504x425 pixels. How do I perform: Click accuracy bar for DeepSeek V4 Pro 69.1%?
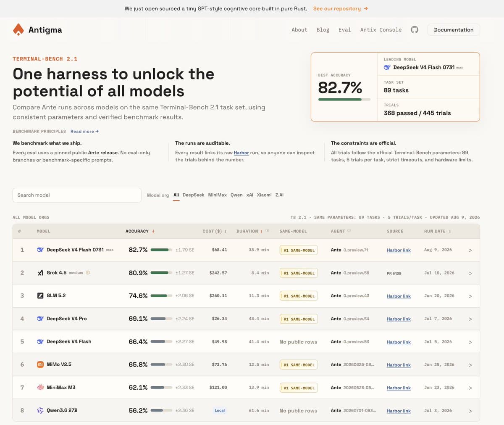tap(161, 319)
